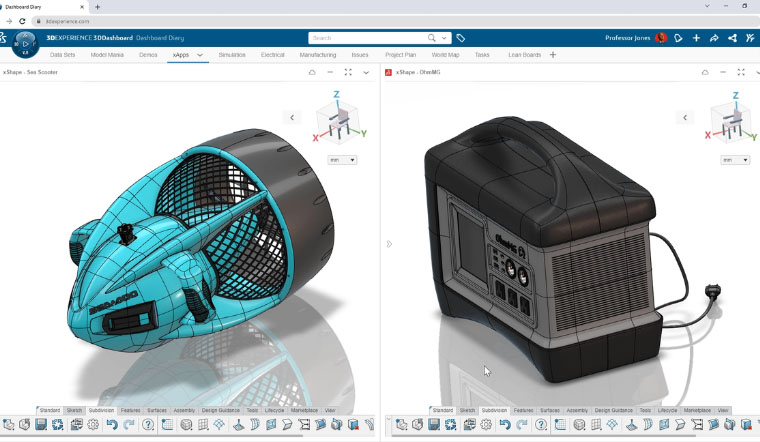
Task: Click Update/refresh icon in Sea Scooter toolbar
Action: tap(58, 425)
